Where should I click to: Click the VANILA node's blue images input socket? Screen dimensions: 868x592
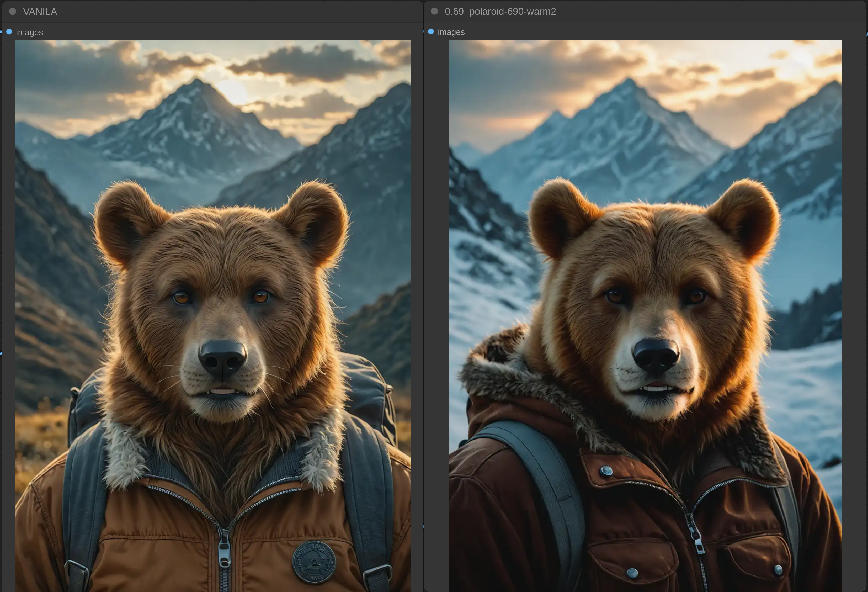9,32
